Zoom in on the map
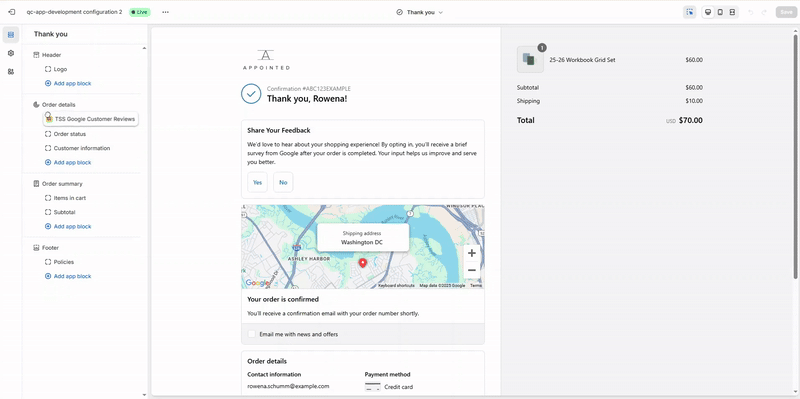This screenshot has height=399, width=800. coord(472,253)
